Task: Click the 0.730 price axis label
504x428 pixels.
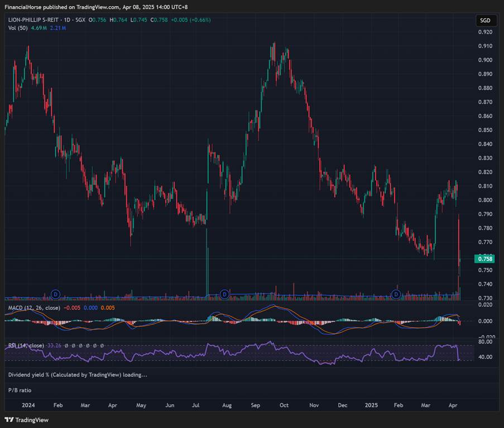Action: click(x=485, y=298)
